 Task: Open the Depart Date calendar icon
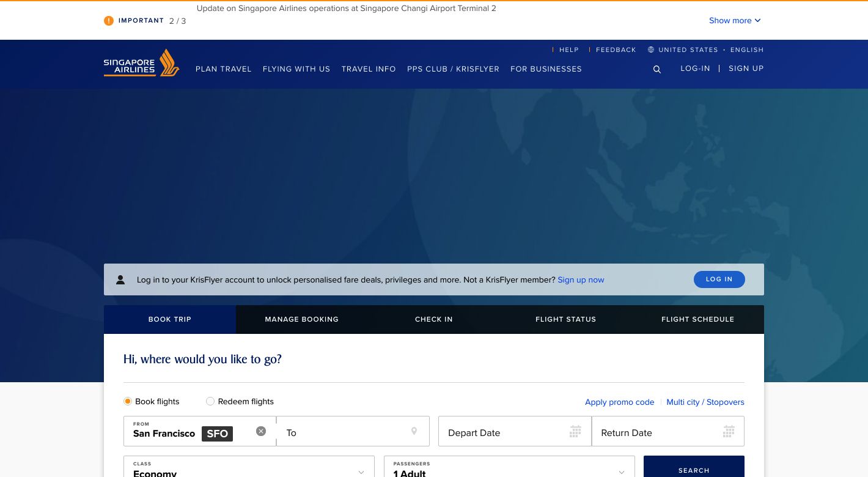pyautogui.click(x=575, y=432)
